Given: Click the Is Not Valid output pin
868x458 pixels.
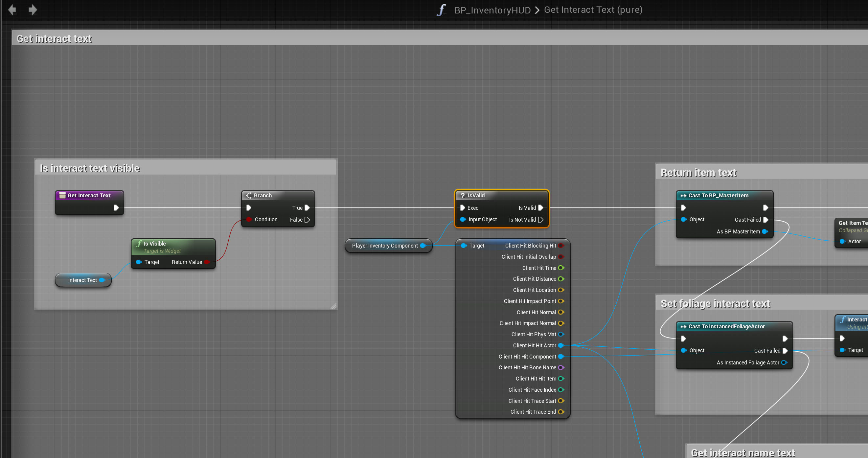Looking at the screenshot, I should point(541,220).
